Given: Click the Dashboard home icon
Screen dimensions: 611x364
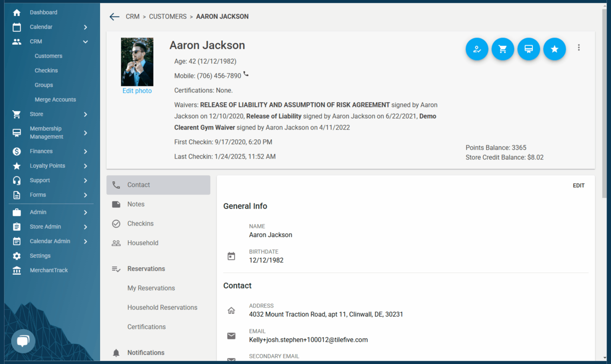Looking at the screenshot, I should (17, 13).
